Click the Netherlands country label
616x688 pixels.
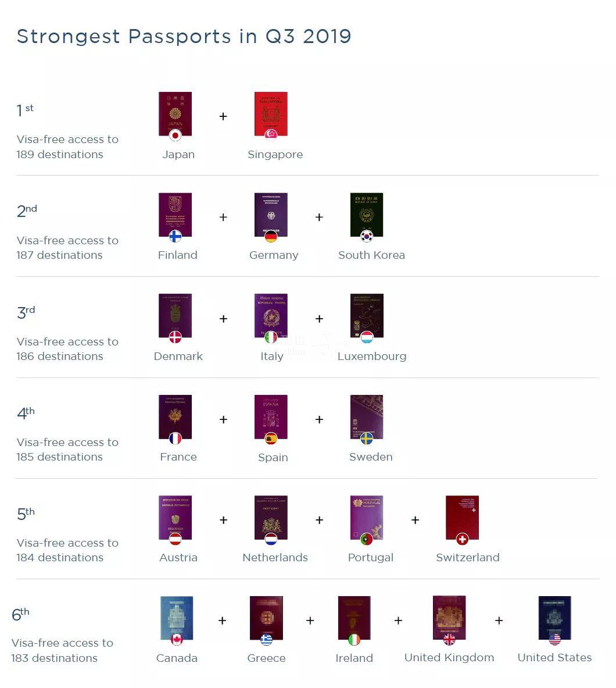coord(275,557)
